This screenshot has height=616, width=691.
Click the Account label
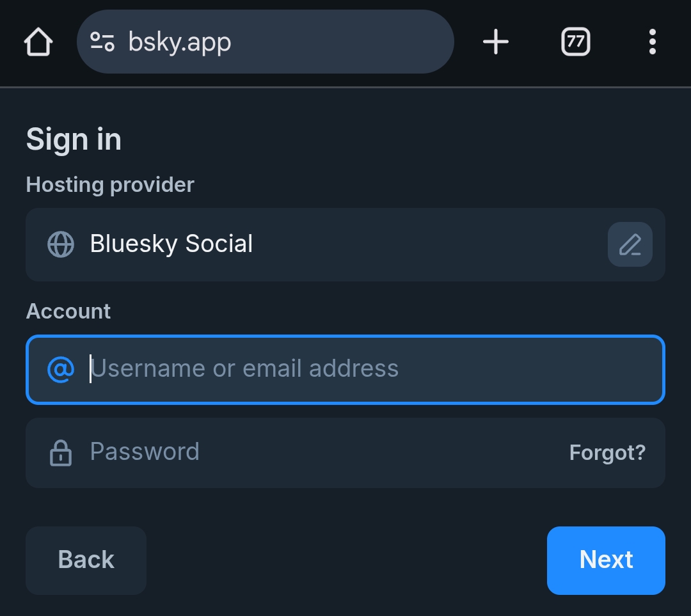point(68,312)
